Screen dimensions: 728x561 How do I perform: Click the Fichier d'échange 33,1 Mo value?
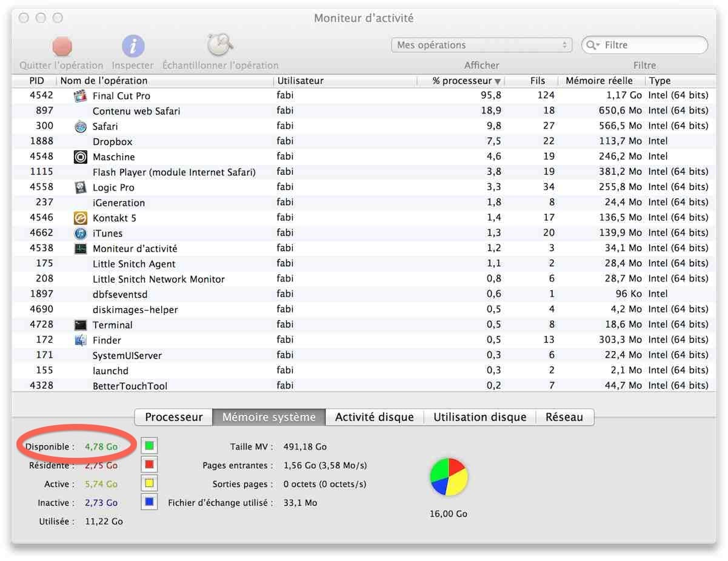coord(301,503)
